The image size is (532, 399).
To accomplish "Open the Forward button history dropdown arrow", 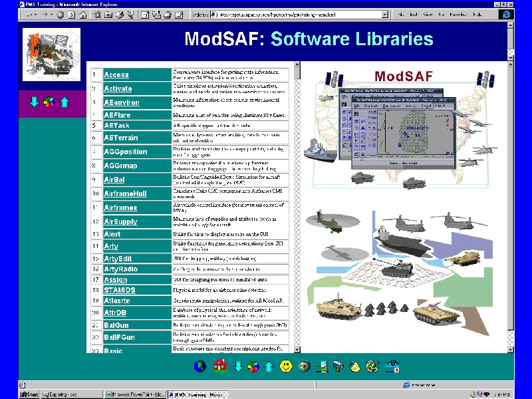I will point(51,15).
